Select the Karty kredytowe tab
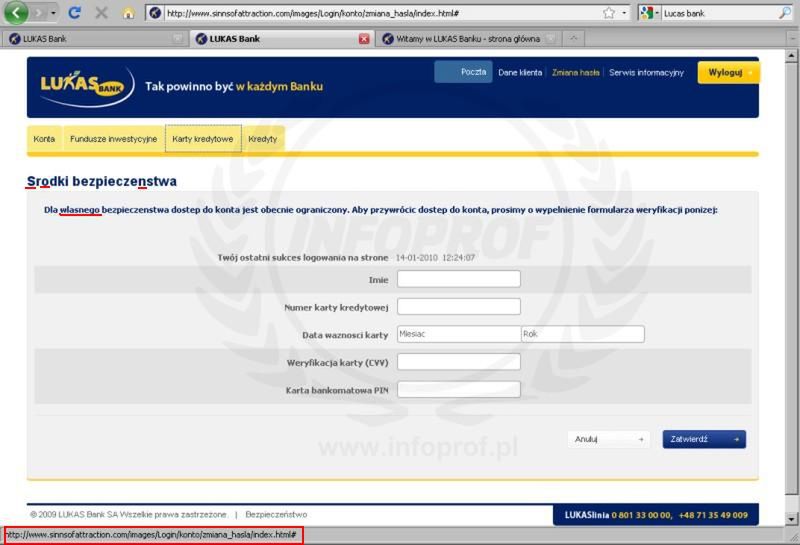The height and width of the screenshot is (545, 800). click(203, 139)
